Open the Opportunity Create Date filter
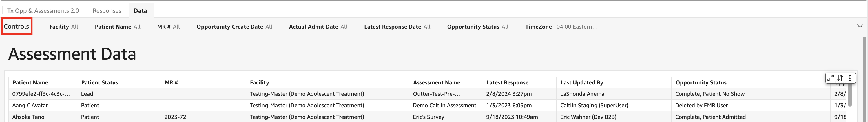868x122 pixels. [x=234, y=27]
